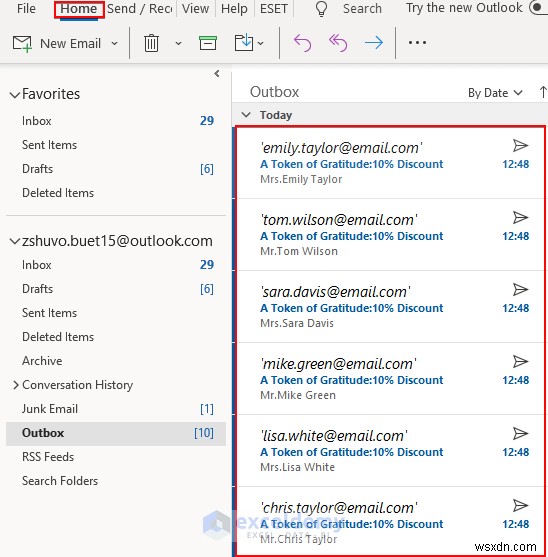Viewport: 548px width, 557px height.
Task: Click the Move to folder icon
Action: [244, 43]
